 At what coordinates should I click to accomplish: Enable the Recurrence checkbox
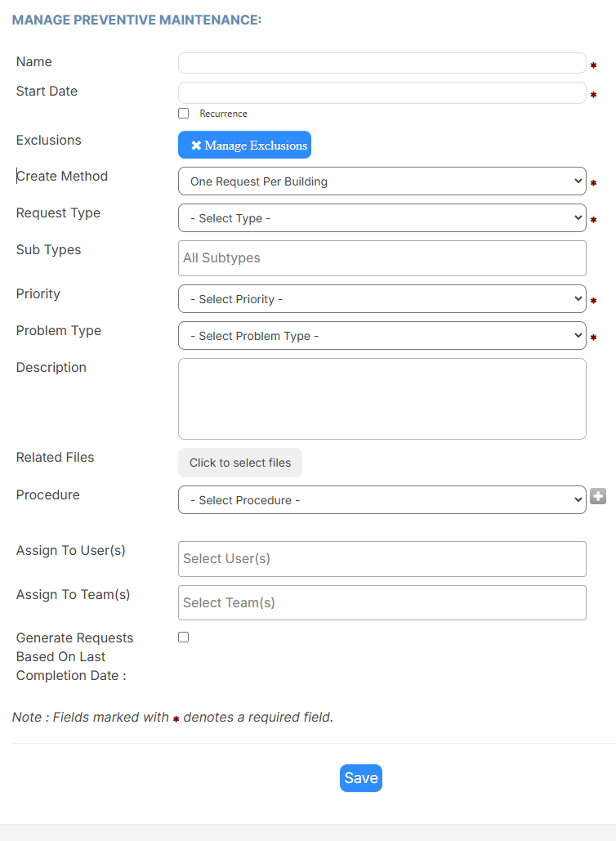183,113
